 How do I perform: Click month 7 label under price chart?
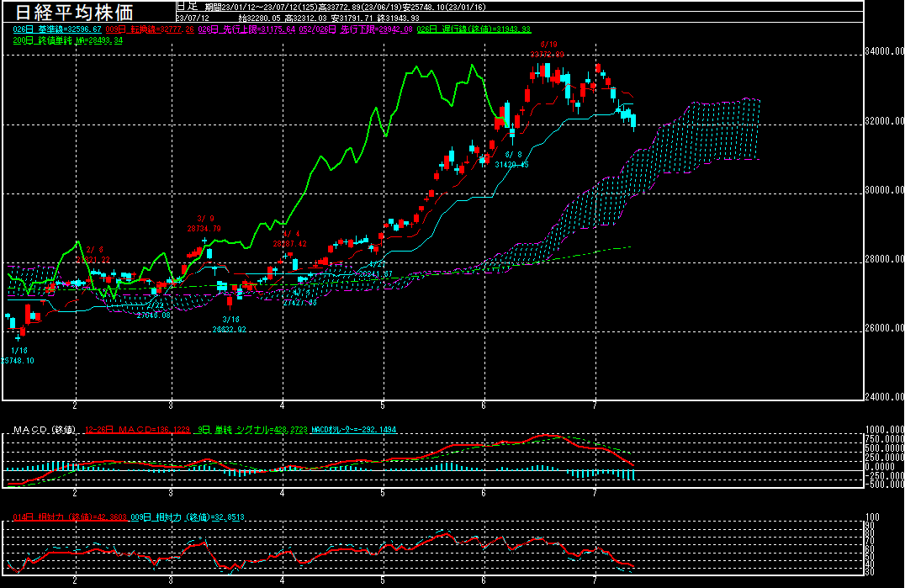595,405
